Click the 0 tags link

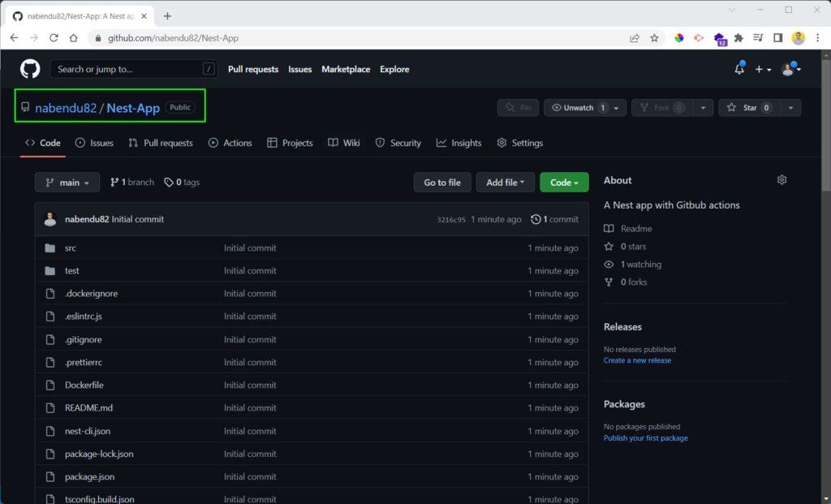182,183
